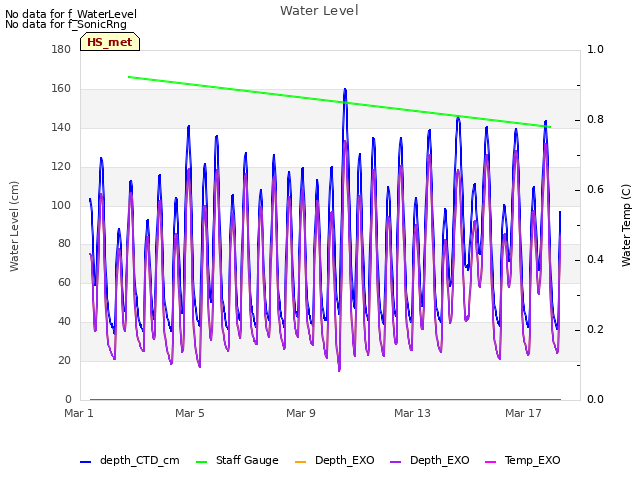
Task: Click the 120 left axis tick label
Action: (61, 166)
